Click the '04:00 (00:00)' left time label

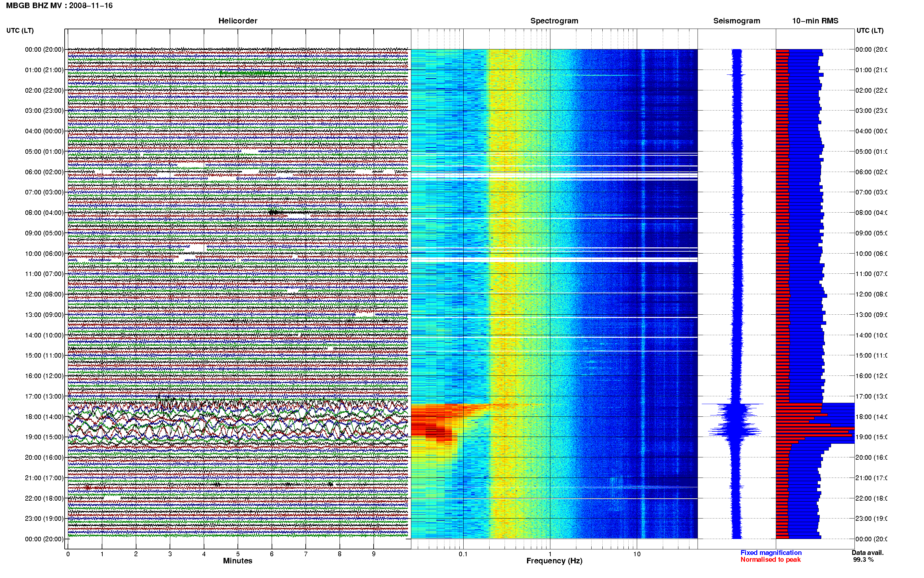(44, 131)
